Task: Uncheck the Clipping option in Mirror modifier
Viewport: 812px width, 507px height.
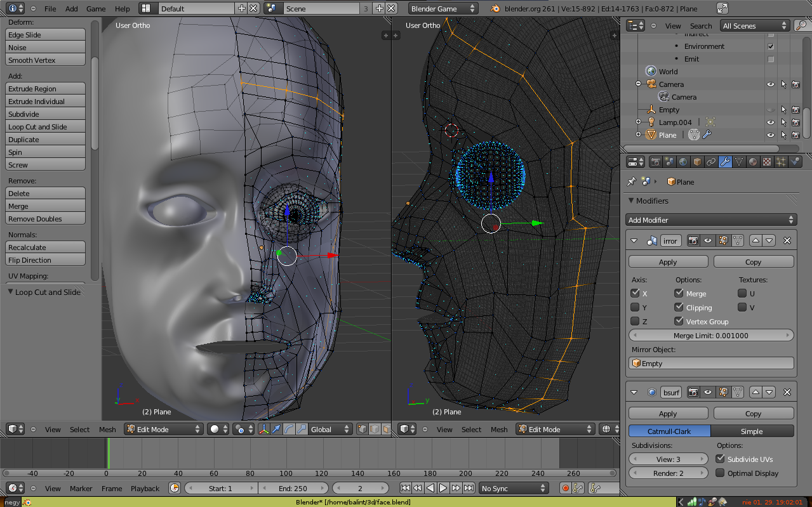Action: point(679,308)
